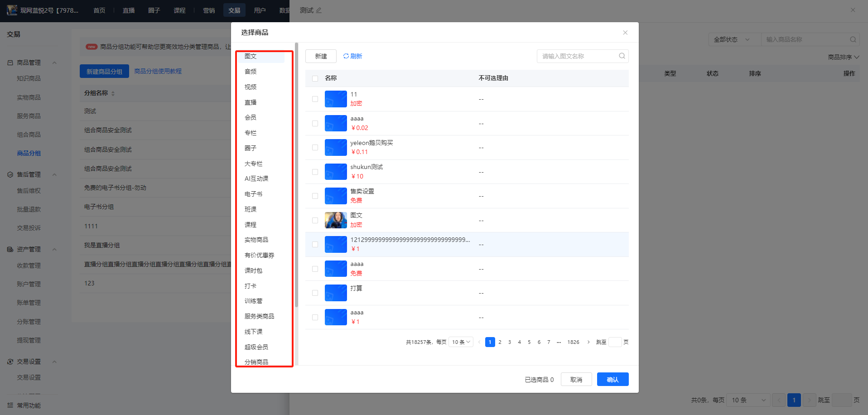
Task: Expand the 商品排序 dropdown
Action: [x=844, y=57]
